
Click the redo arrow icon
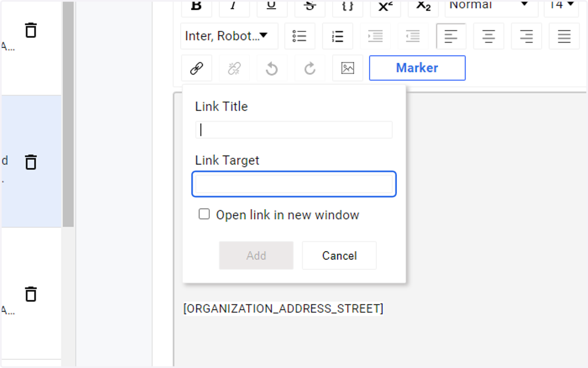310,68
